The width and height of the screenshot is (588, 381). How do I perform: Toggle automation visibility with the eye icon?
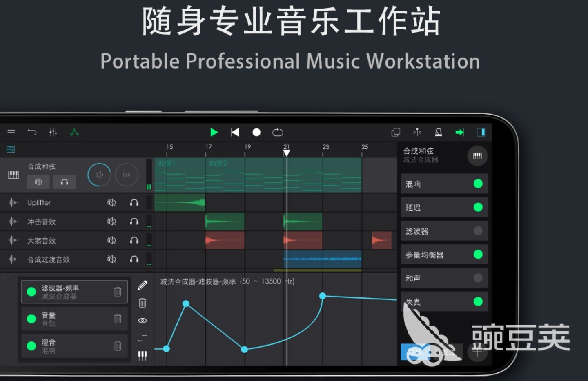click(142, 321)
